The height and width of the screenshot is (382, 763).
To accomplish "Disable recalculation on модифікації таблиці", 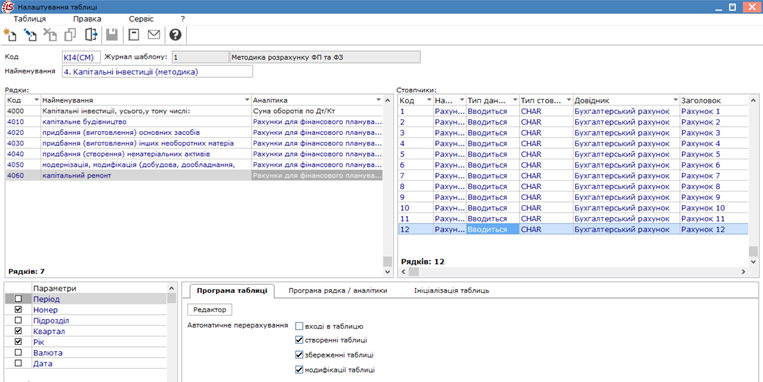I will point(299,369).
